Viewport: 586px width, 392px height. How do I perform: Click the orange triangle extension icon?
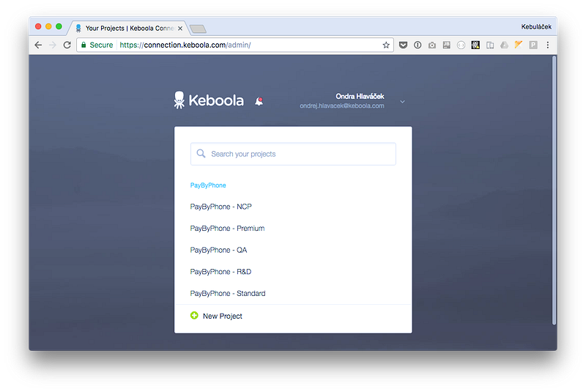(519, 45)
